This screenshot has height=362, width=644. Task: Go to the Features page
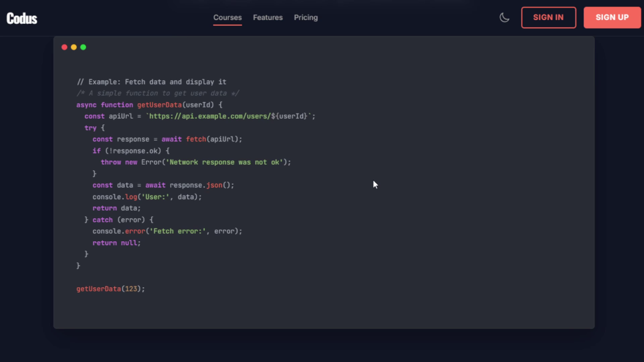tap(268, 18)
